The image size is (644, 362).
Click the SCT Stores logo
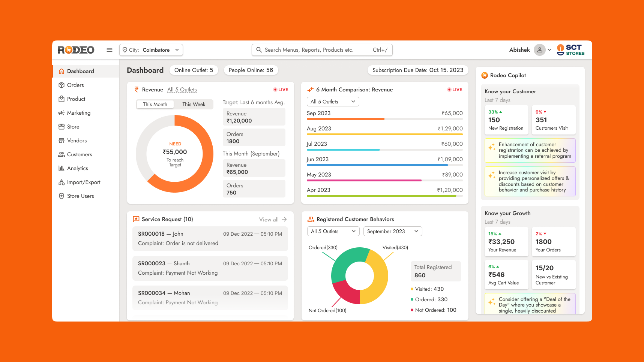(570, 50)
